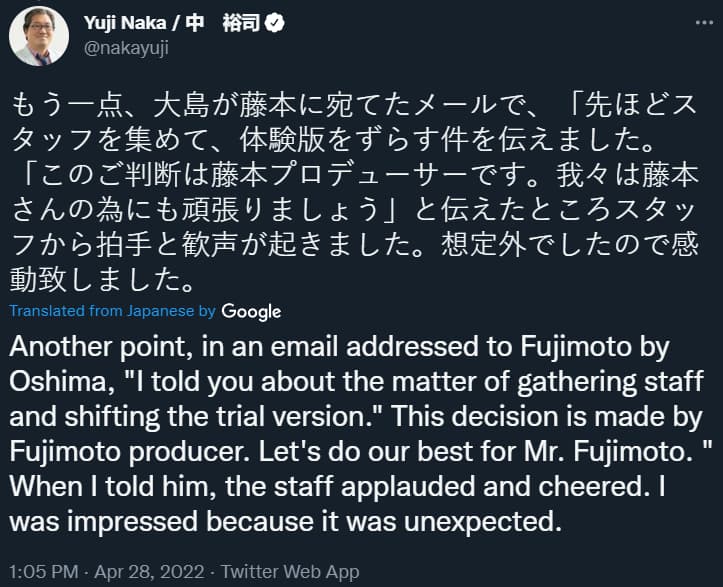Click the final Japanese line 動致しました
This screenshot has width=723, height=587.
(x=101, y=280)
